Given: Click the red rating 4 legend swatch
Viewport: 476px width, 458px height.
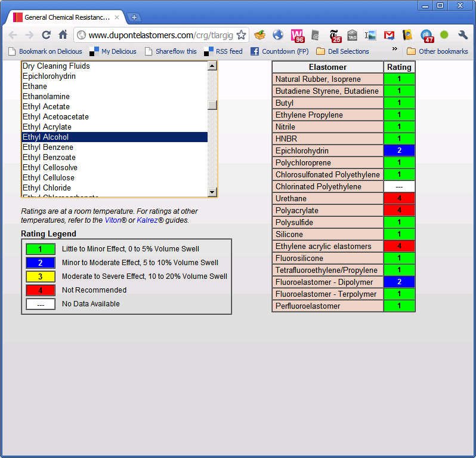Looking at the screenshot, I should pos(41,290).
